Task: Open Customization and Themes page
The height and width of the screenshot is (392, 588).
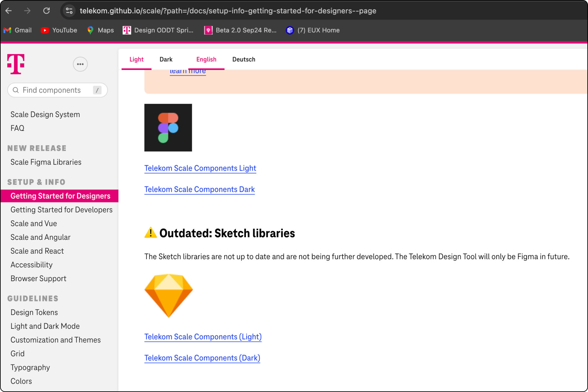Action: pos(56,340)
